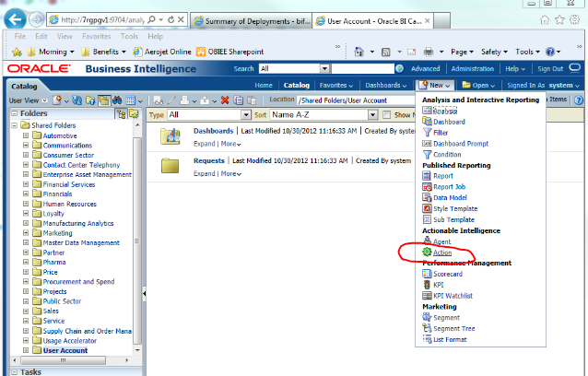
Task: Click the KPI Watchlist icon
Action: coord(427,296)
